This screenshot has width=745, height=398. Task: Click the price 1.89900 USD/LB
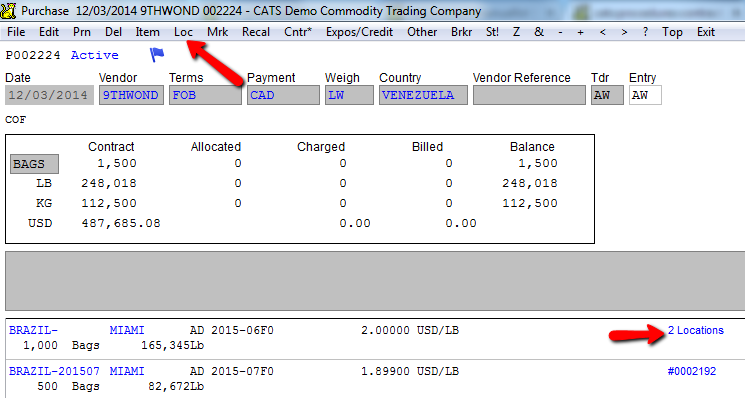pos(410,371)
